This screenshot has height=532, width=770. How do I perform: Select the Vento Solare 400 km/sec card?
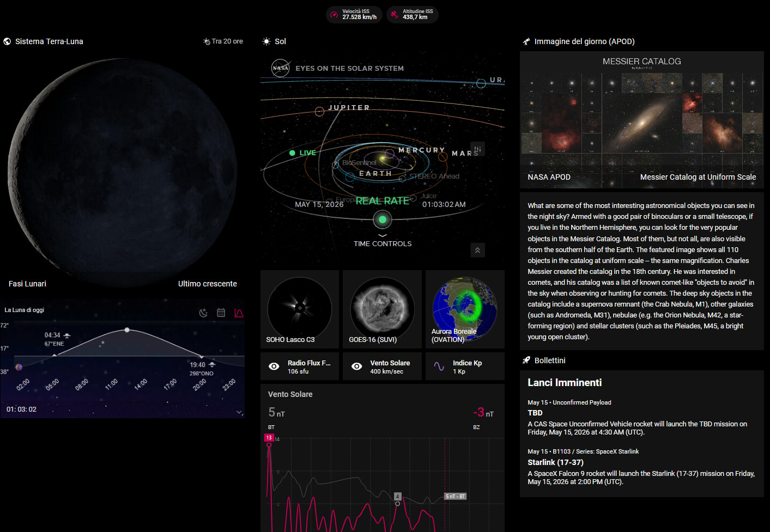pyautogui.click(x=383, y=366)
